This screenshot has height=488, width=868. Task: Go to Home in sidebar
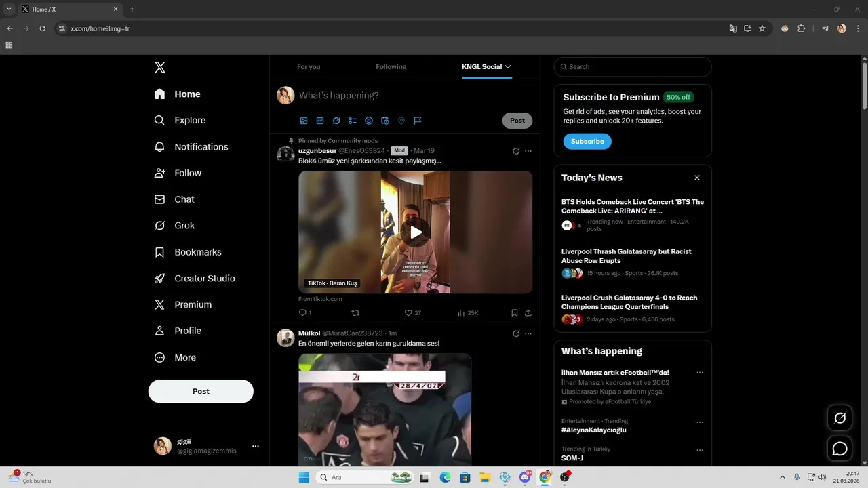(177, 94)
